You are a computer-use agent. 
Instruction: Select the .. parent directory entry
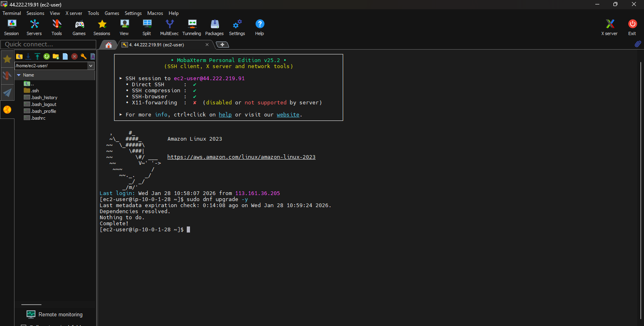[29, 84]
